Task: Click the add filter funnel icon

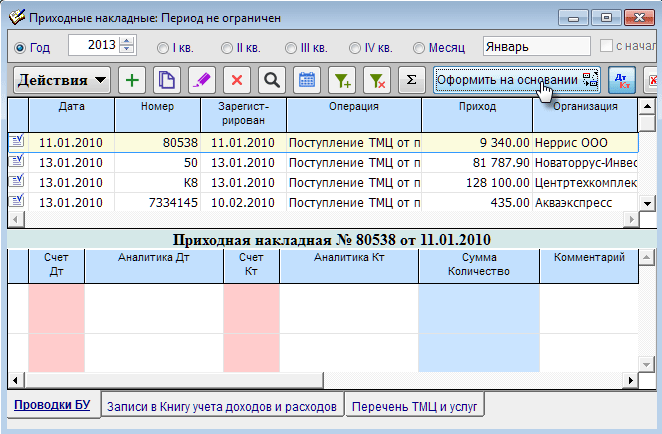Action: [x=342, y=80]
